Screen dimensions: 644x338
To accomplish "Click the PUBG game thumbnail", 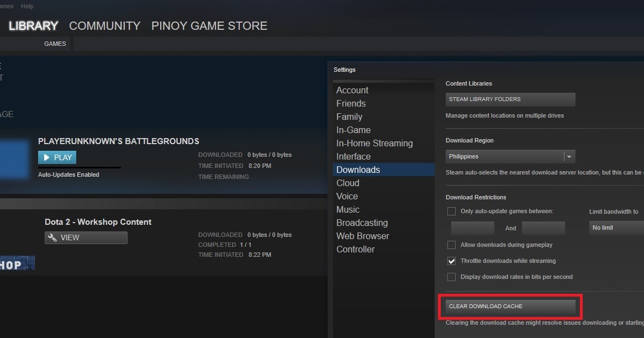I will click(15, 160).
